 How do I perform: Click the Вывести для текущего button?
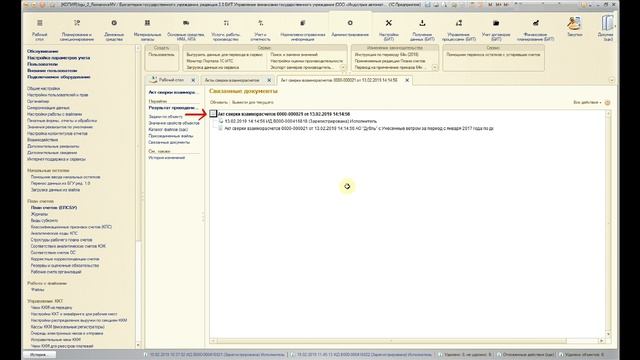click(253, 102)
